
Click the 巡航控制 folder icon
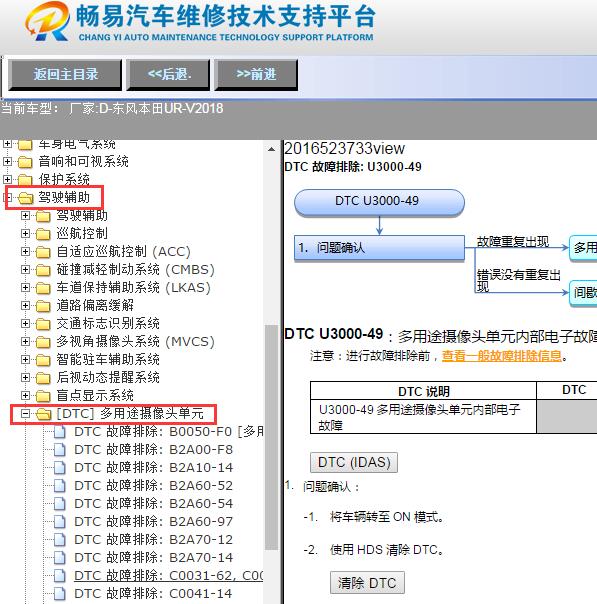(43, 234)
